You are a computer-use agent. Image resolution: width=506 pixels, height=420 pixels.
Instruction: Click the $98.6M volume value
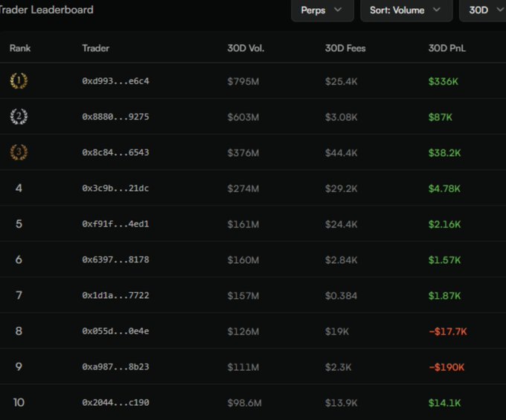click(245, 404)
